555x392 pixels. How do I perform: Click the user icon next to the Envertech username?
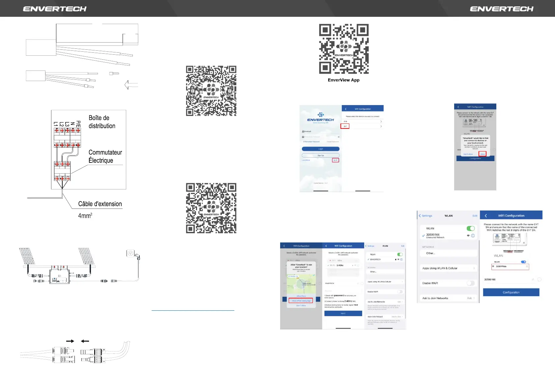pos(303,131)
